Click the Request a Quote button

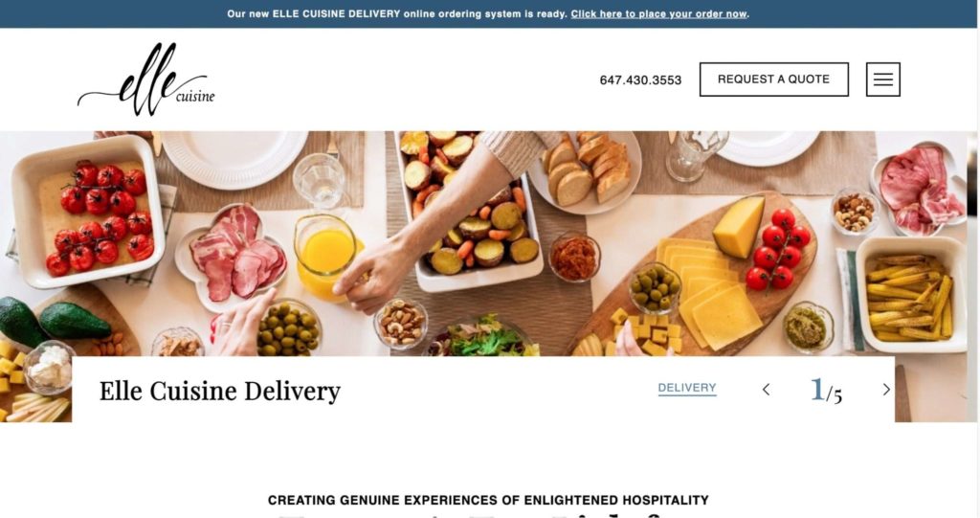point(773,79)
